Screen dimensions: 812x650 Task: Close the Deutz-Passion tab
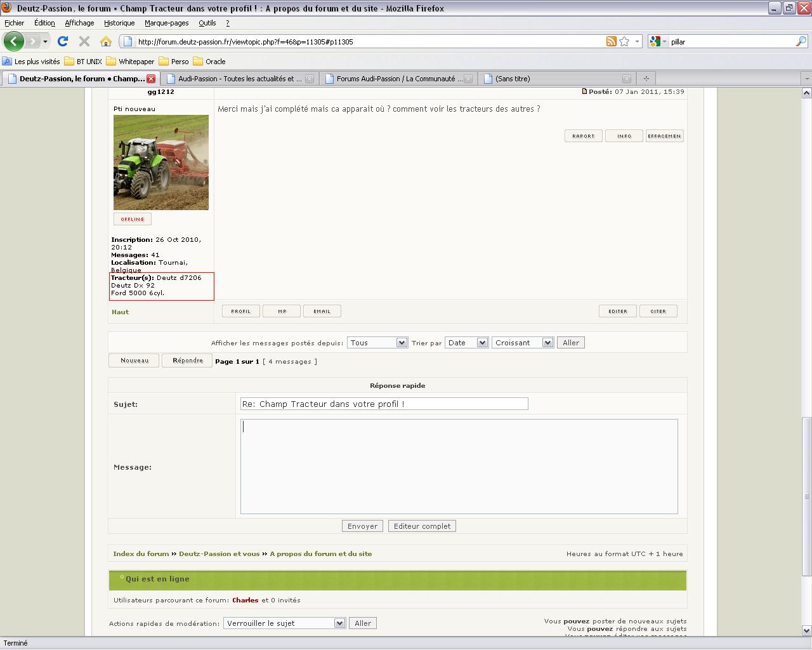151,79
